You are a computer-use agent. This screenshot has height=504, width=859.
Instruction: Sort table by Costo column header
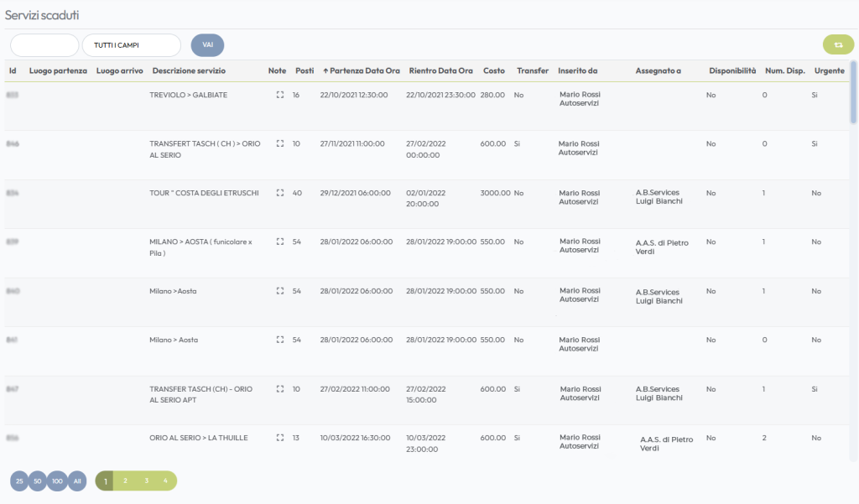(494, 71)
